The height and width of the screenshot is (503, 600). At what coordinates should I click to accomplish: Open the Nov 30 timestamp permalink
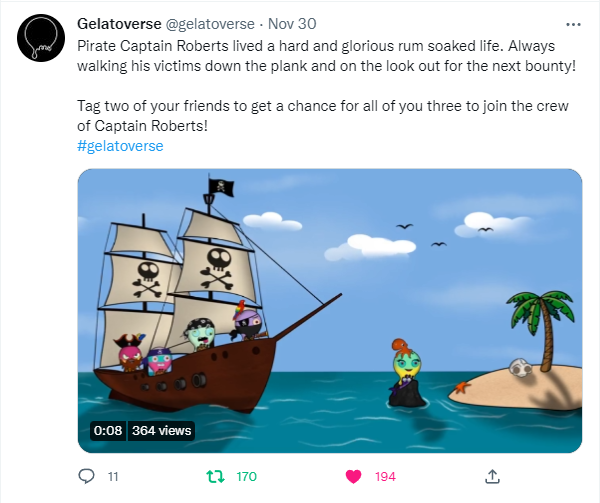point(292,24)
